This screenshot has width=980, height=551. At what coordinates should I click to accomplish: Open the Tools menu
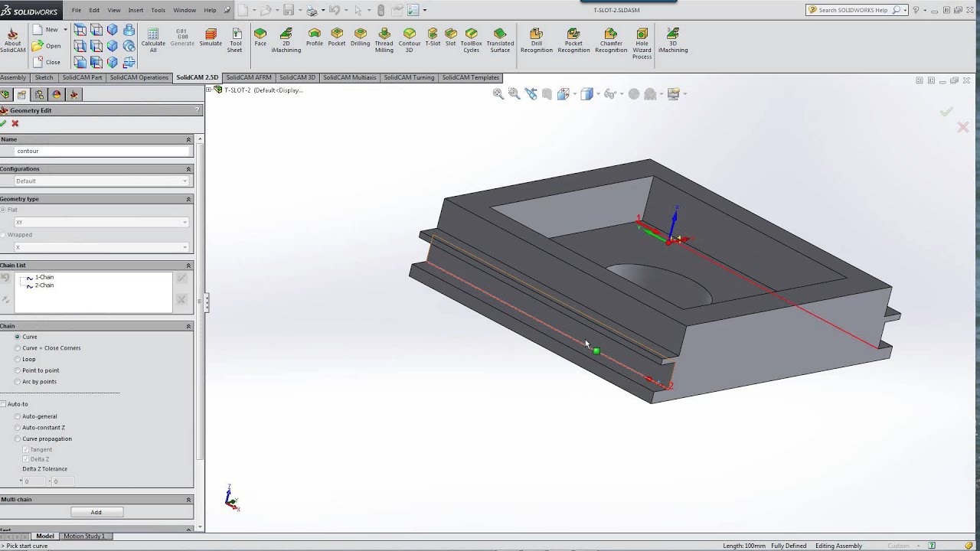[x=158, y=10]
